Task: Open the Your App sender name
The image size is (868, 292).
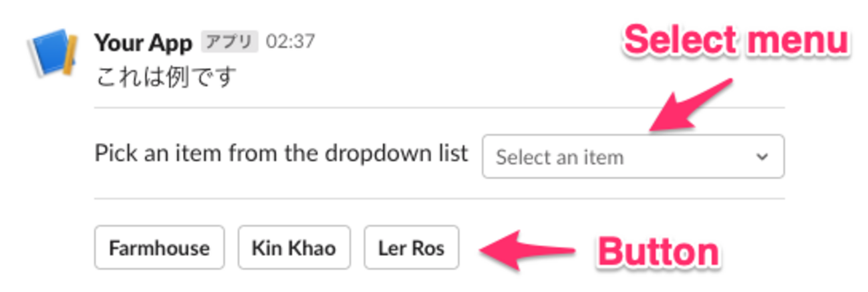Action: 143,43
